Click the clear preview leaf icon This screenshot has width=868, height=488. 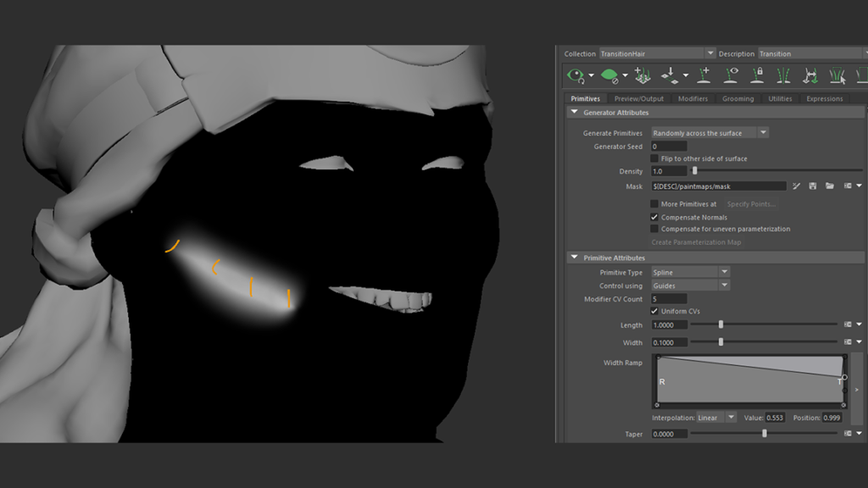(609, 76)
